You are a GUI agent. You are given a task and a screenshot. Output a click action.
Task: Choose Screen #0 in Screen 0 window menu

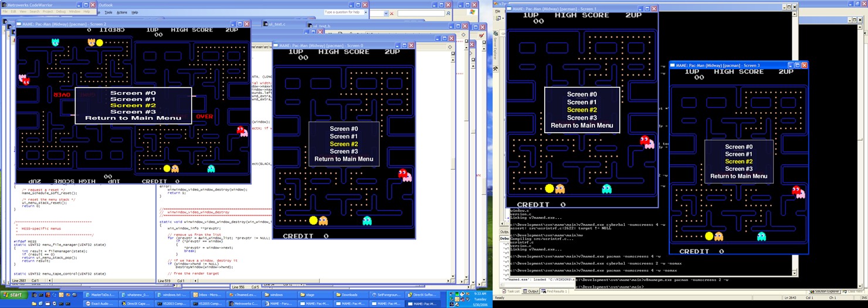click(x=344, y=128)
